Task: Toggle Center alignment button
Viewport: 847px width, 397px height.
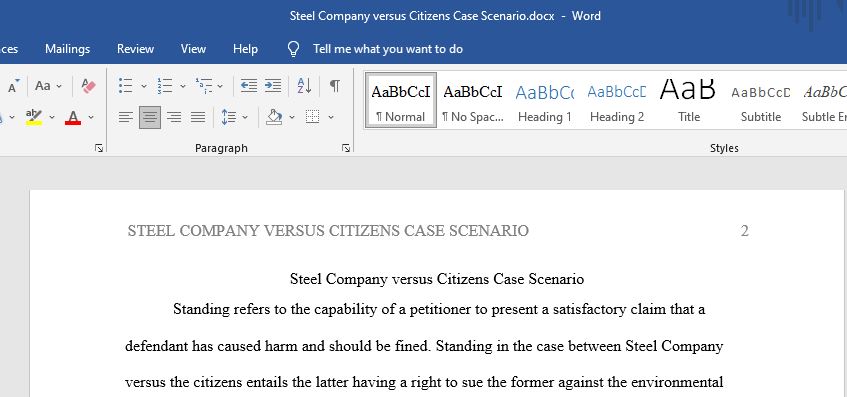Action: [150, 117]
